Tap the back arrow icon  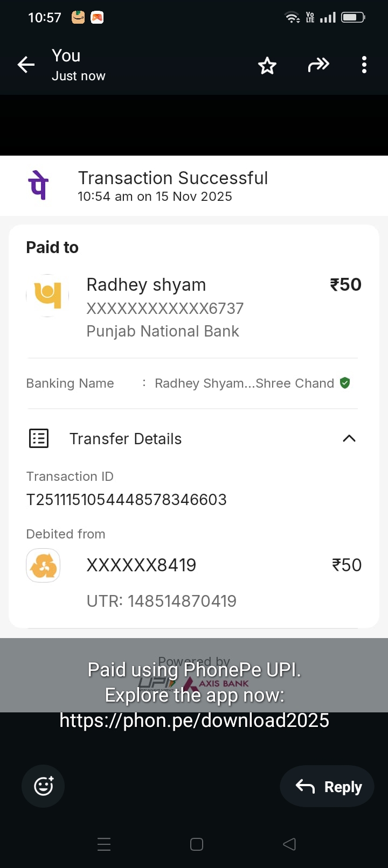coord(26,65)
